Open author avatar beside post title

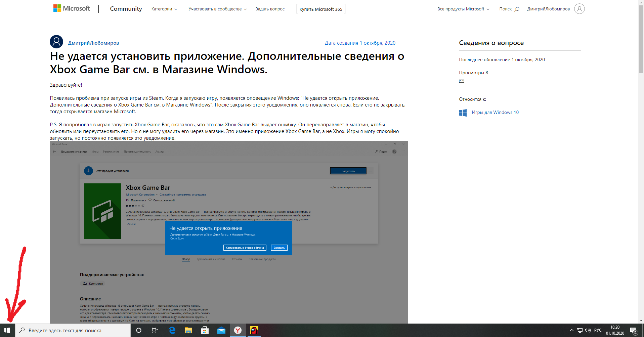point(56,42)
